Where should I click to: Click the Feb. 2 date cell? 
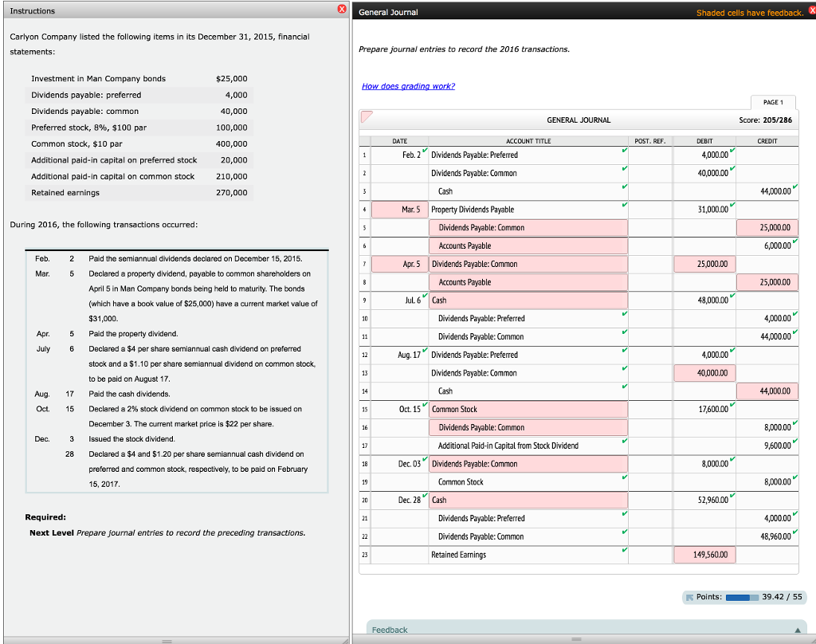coord(400,155)
